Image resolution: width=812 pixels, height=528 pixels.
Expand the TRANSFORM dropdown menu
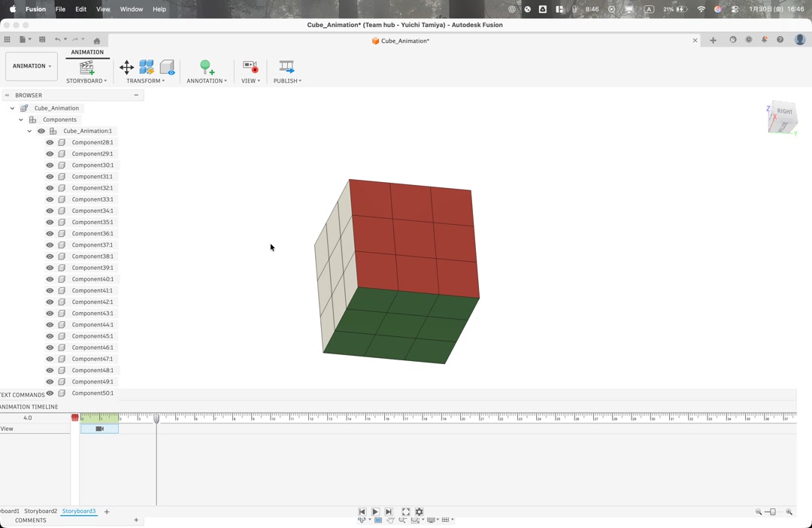146,80
